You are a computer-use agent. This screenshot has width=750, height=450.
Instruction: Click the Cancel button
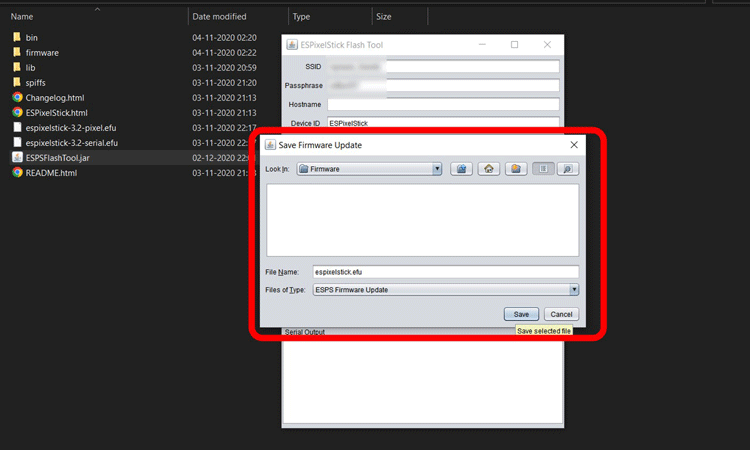561,314
